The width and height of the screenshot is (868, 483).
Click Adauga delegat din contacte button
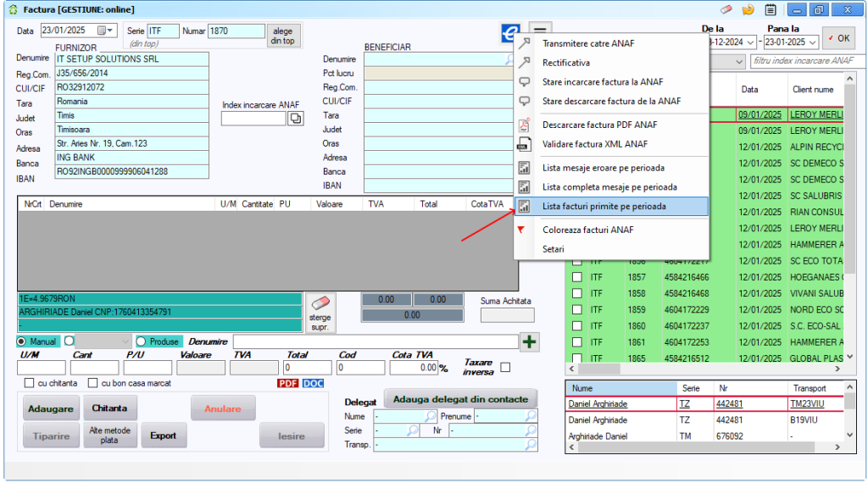pos(460,399)
